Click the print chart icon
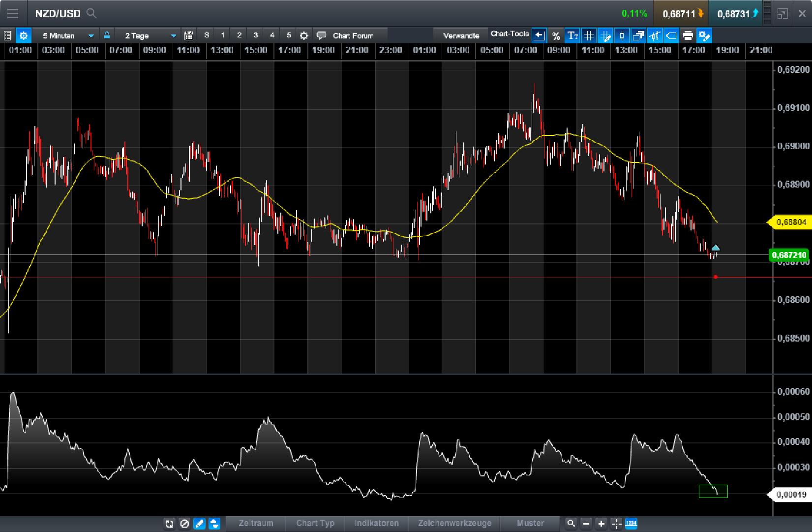Screen dimensions: 812x532 (x=688, y=35)
